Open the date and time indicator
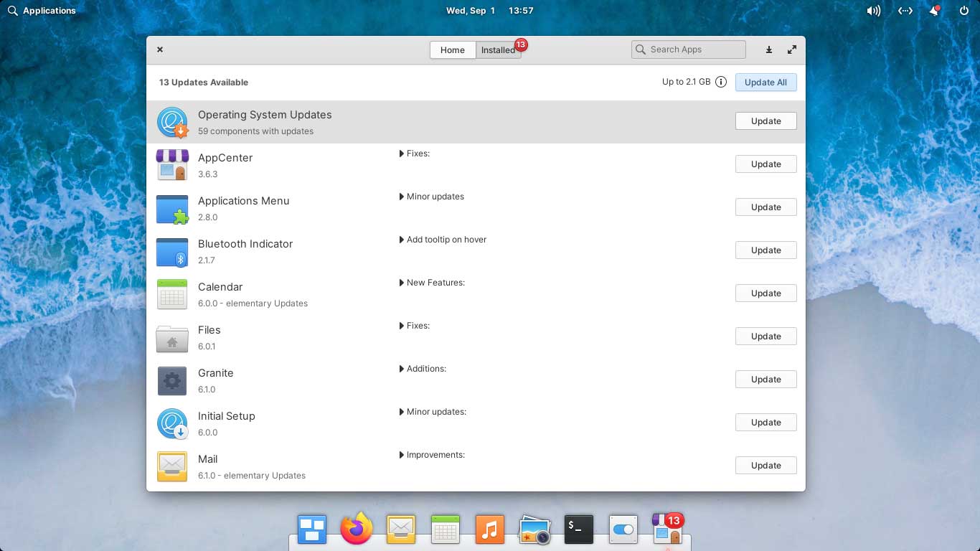980x551 pixels. [x=490, y=11]
